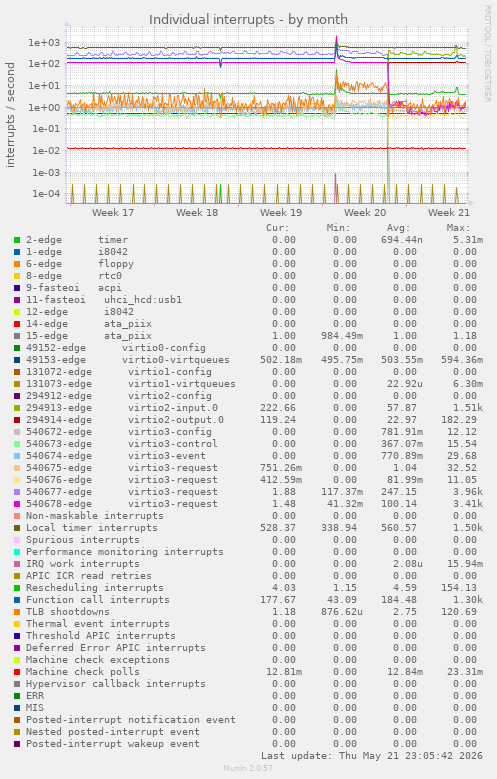The image size is (497, 779).
Task: Click the Max column header
Action: pyautogui.click(x=458, y=228)
